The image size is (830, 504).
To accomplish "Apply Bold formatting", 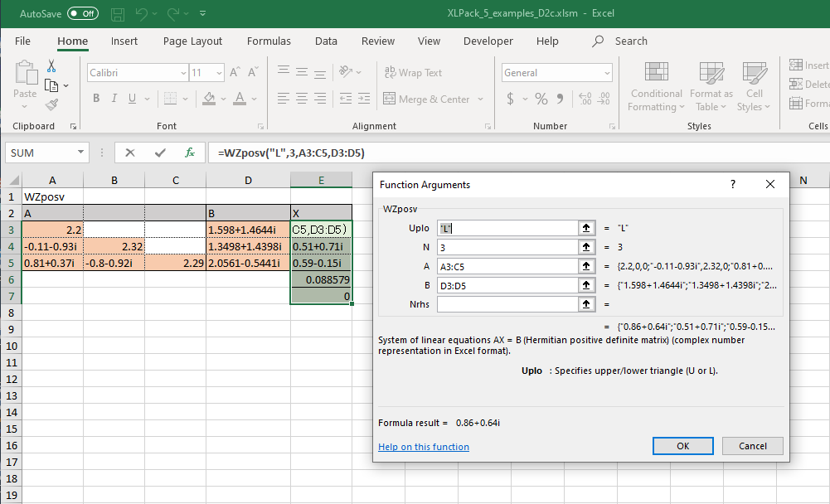I will 96,98.
